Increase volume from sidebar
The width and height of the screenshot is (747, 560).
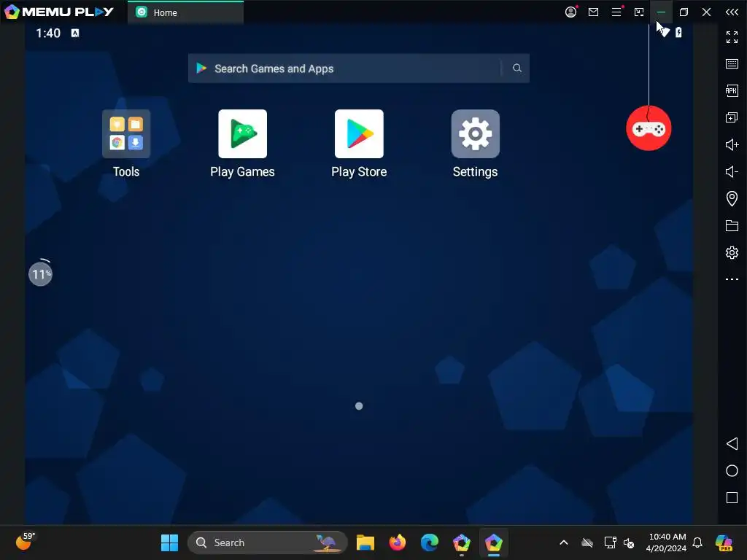coord(732,144)
